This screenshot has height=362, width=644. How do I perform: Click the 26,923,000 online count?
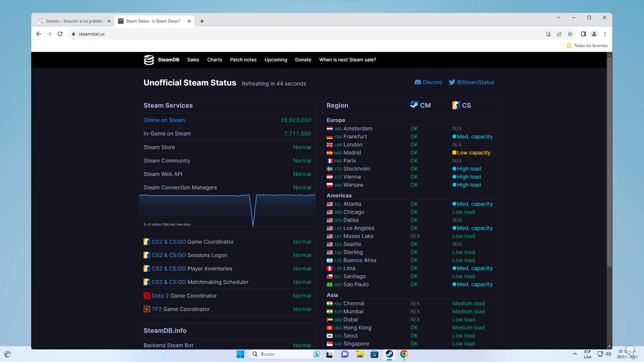296,121
